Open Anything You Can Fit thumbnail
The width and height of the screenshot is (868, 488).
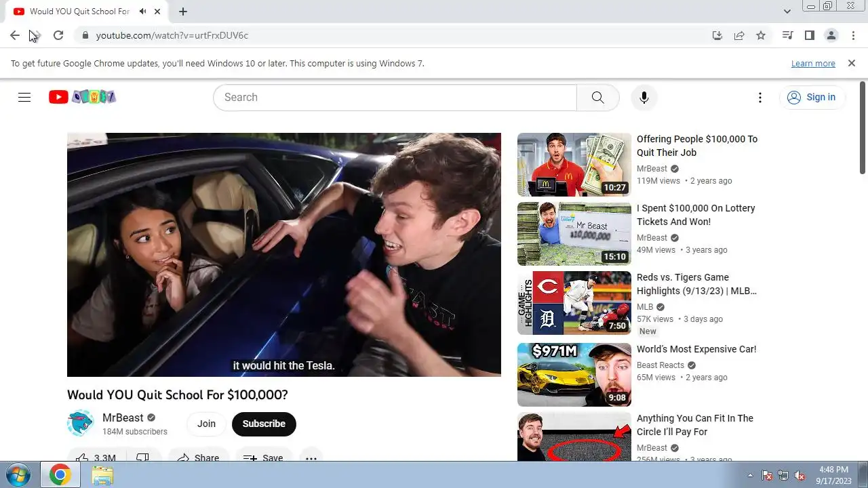point(574,436)
